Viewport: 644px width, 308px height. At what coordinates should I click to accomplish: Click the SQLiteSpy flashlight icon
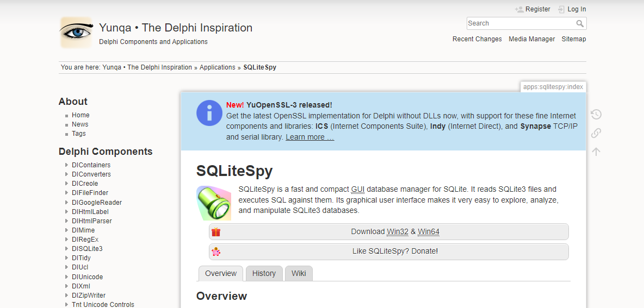(214, 203)
